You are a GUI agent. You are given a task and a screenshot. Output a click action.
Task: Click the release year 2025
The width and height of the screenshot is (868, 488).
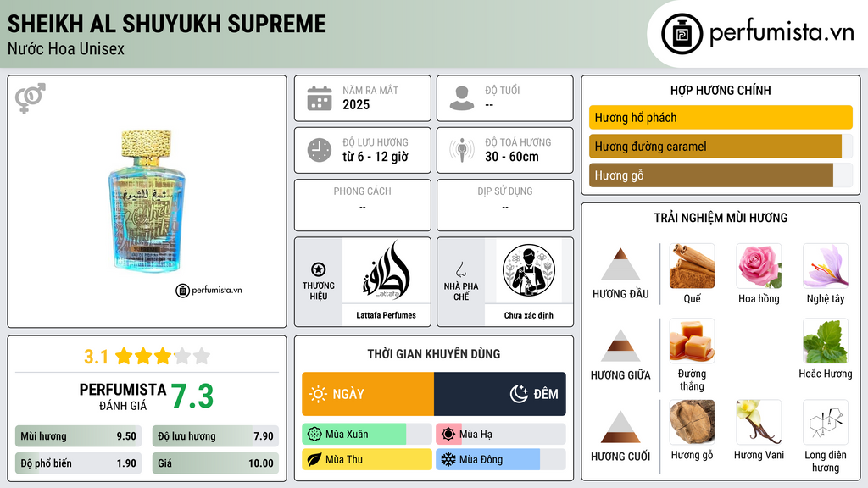356,104
